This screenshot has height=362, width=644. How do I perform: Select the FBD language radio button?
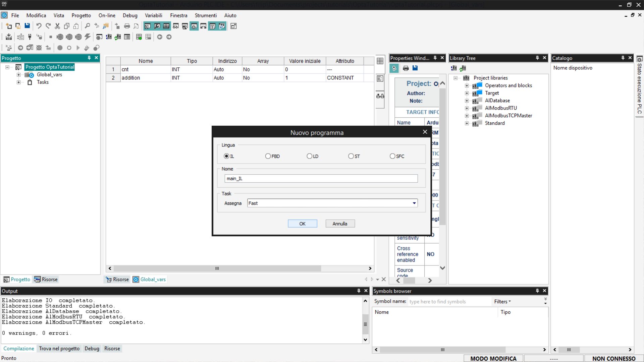pos(268,156)
